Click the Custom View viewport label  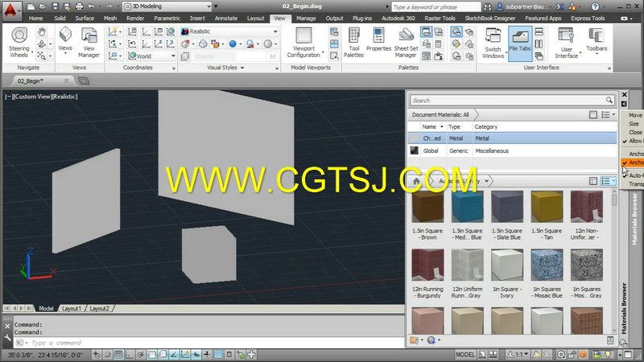pyautogui.click(x=34, y=97)
